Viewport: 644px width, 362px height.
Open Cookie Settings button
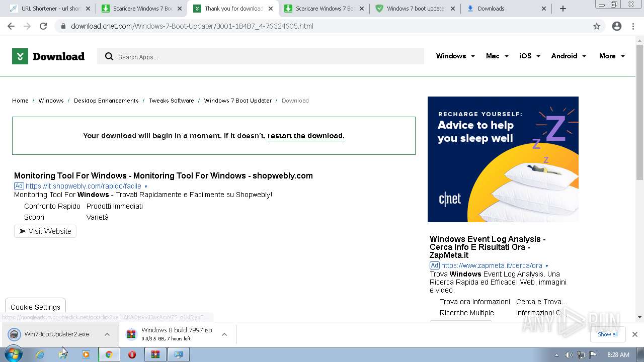pyautogui.click(x=35, y=307)
